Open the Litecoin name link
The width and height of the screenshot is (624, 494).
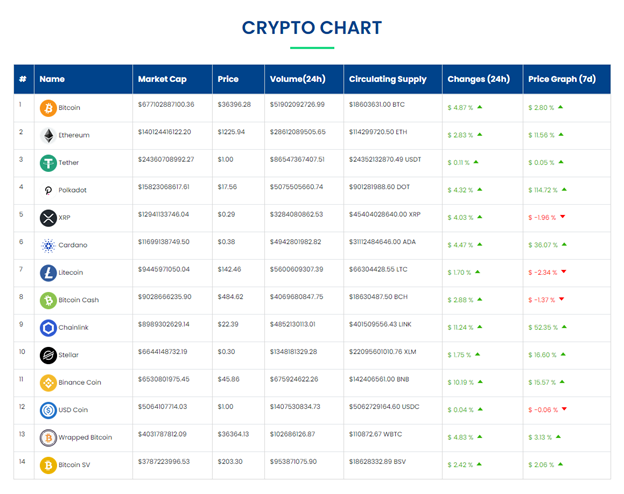point(71,273)
